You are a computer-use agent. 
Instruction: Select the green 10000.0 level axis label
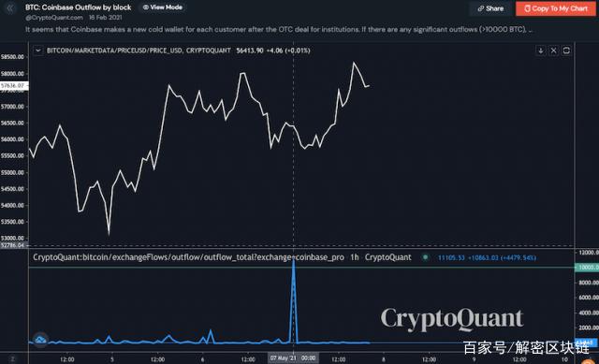tap(587, 268)
